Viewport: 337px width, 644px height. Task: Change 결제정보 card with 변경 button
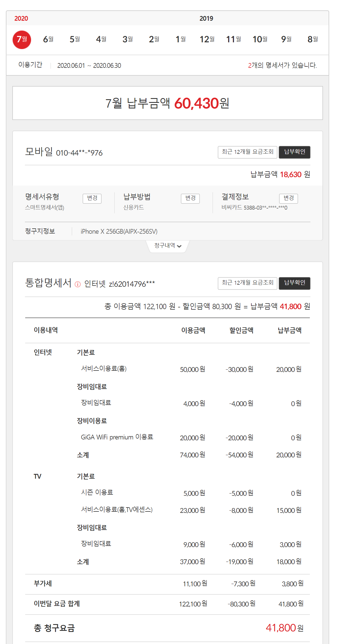(289, 198)
